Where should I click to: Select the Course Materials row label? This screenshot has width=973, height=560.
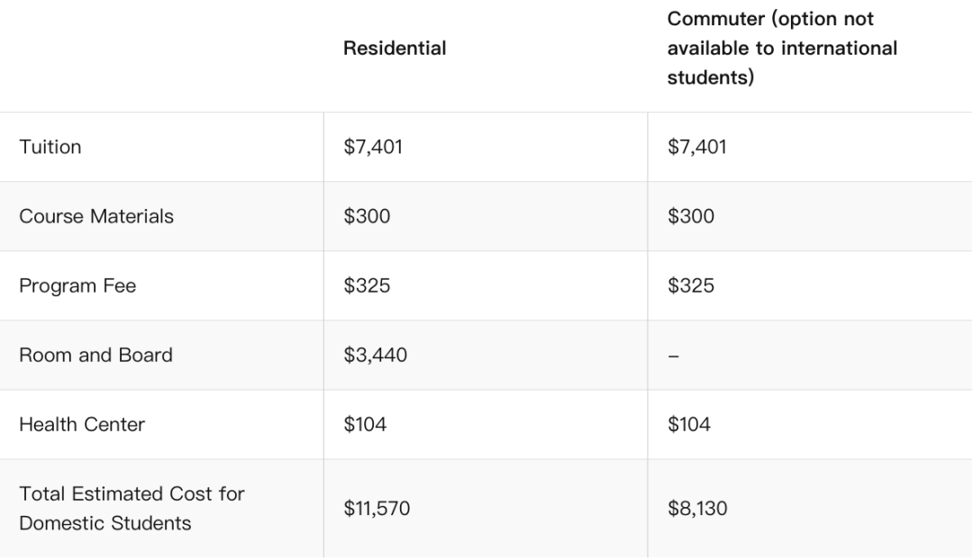[96, 216]
